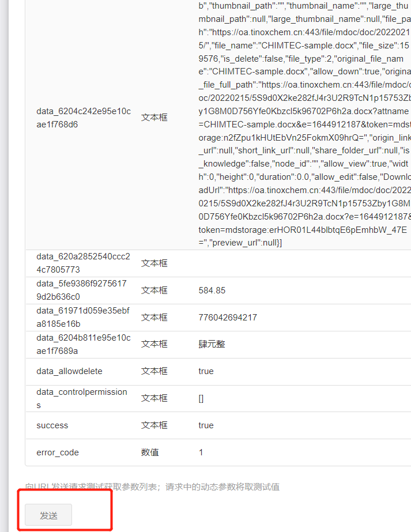Click the 发送 button
Screen dimensions: 411x532
tap(48, 515)
